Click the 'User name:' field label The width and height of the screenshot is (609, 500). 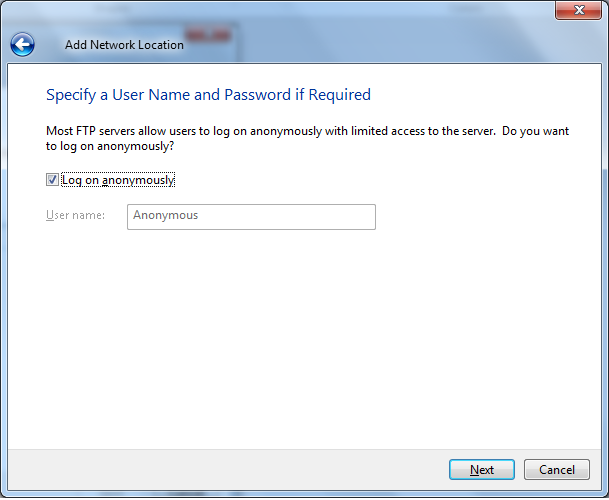coord(75,215)
